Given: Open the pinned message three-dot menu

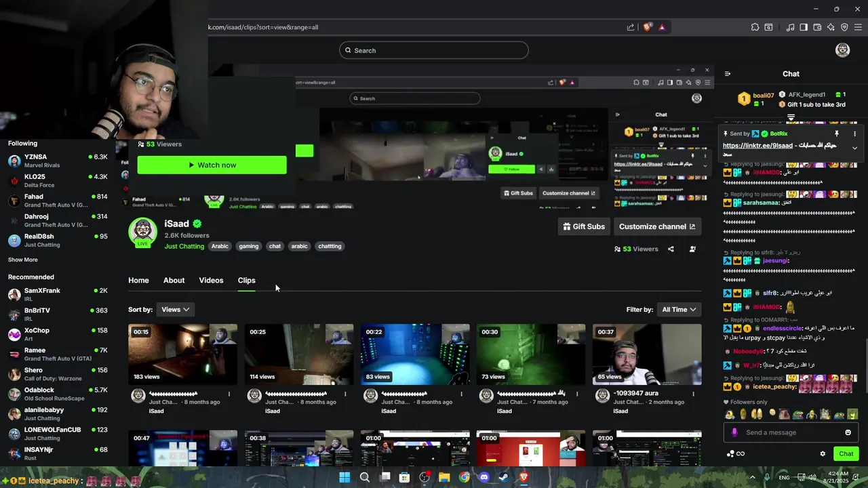Looking at the screenshot, I should (854, 134).
